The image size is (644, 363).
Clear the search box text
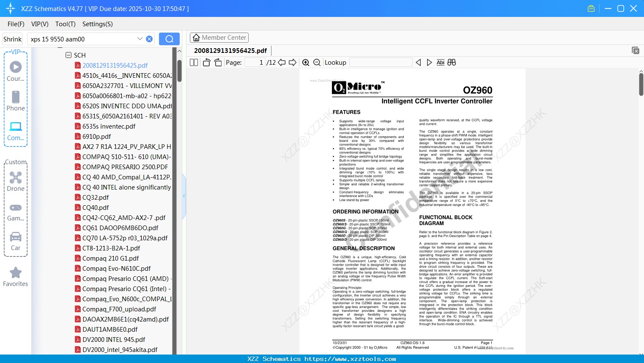[149, 39]
